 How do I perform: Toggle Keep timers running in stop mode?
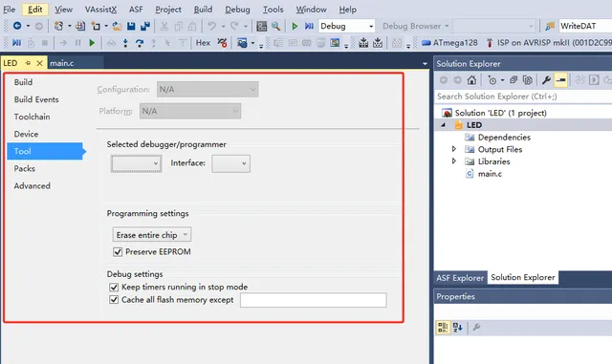point(114,288)
